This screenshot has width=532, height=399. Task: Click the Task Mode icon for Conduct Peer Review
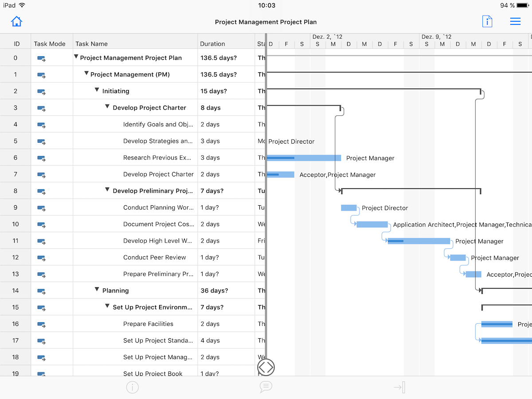[x=42, y=257]
